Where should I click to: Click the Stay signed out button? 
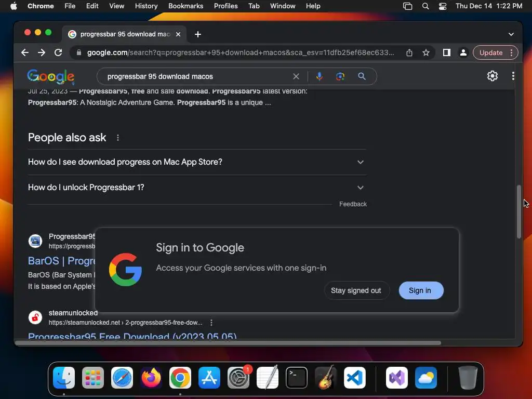[356, 290]
